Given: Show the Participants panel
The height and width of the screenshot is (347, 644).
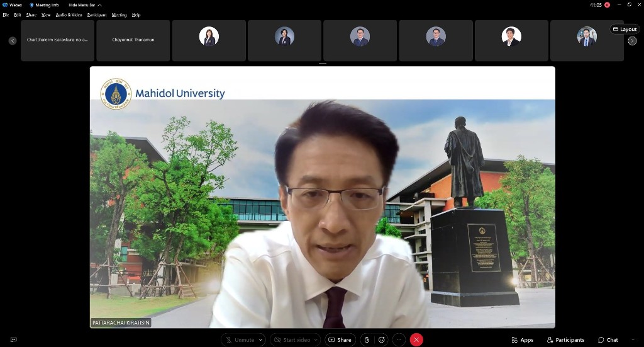Looking at the screenshot, I should [565, 340].
